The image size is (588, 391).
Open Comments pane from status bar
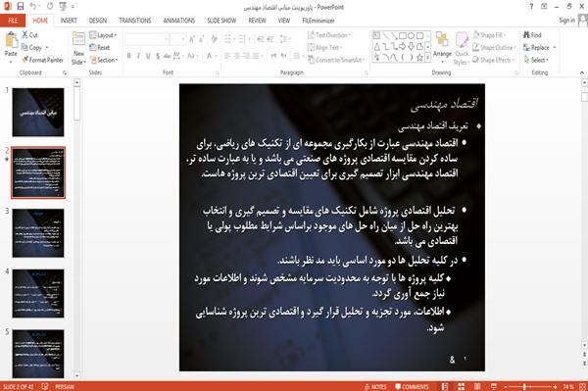coord(412,387)
